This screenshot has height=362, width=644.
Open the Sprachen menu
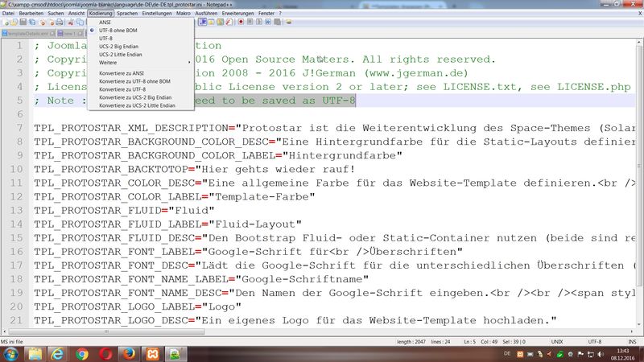click(x=126, y=14)
